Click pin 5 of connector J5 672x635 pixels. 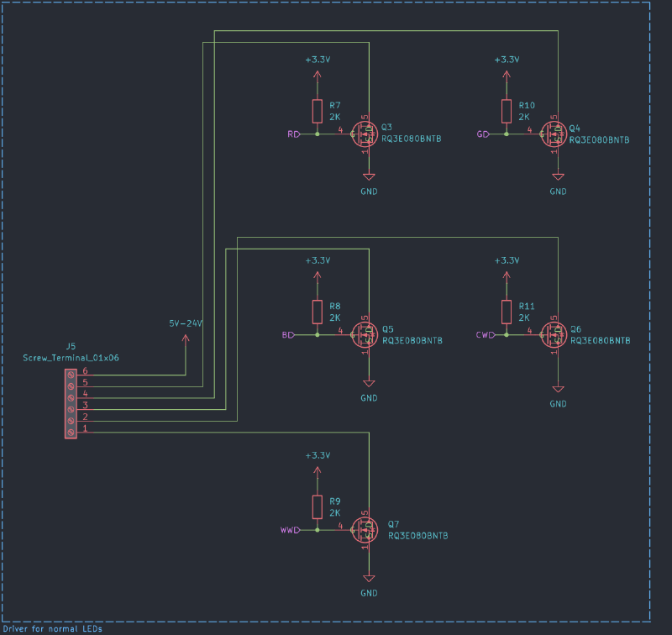85,386
